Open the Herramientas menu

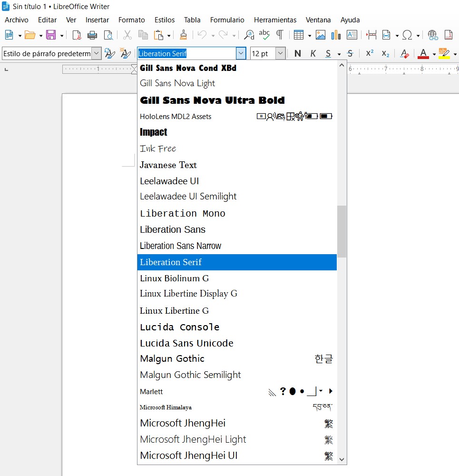tap(275, 20)
